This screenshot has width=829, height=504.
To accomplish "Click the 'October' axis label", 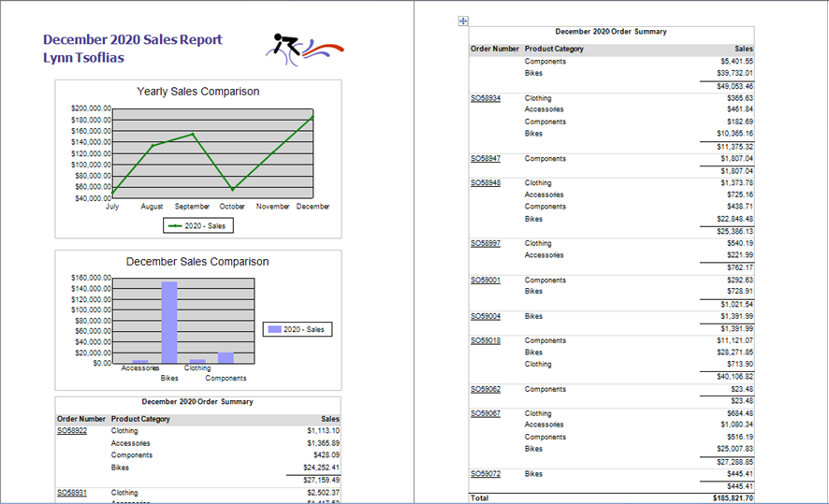I will tap(232, 207).
